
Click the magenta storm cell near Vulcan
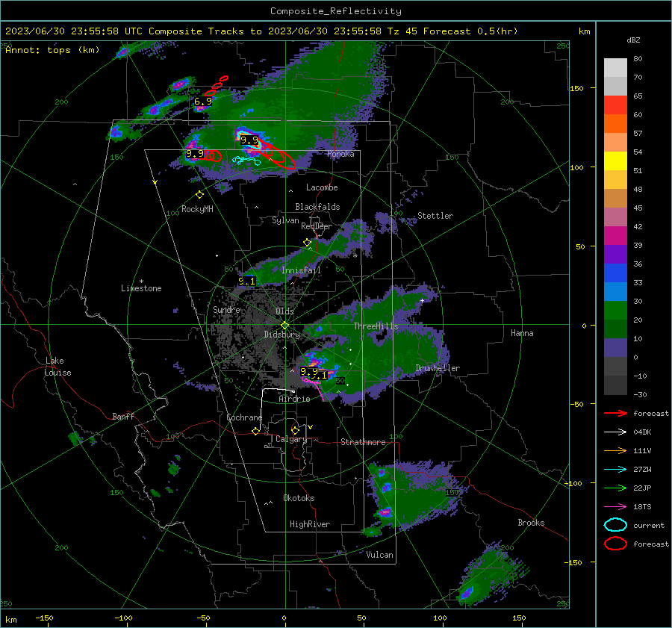pyautogui.click(x=385, y=512)
